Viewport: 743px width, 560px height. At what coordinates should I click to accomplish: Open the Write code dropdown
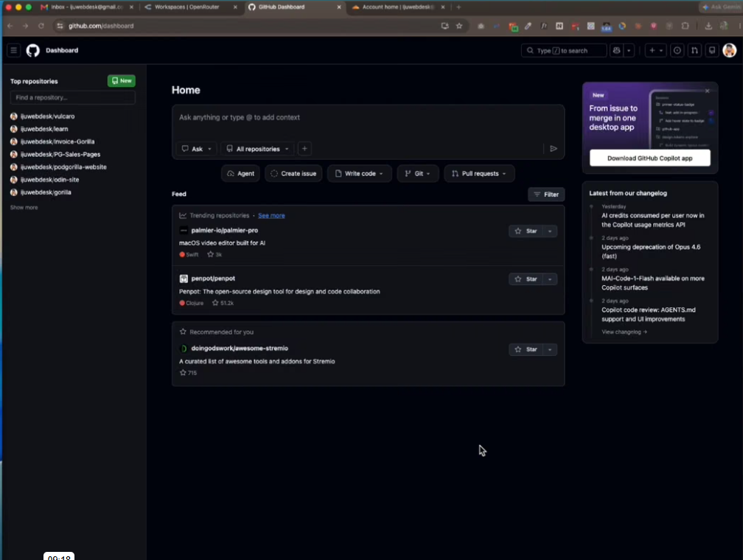[x=359, y=173]
